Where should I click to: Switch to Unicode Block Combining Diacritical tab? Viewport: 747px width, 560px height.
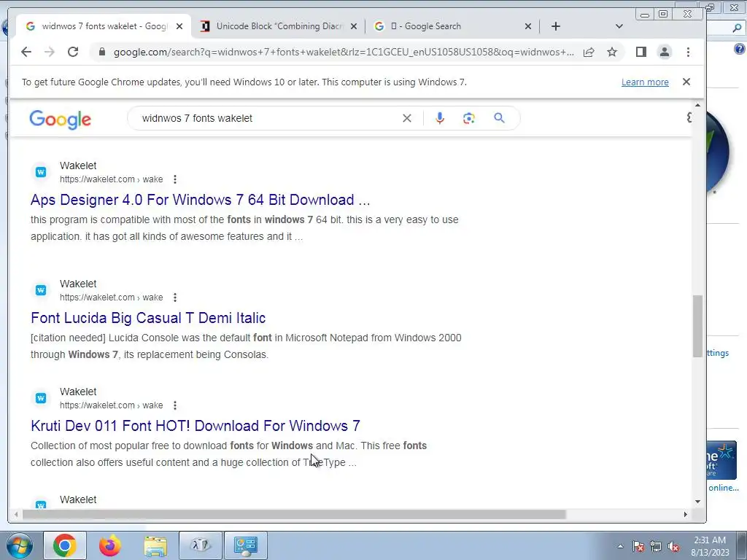(279, 26)
